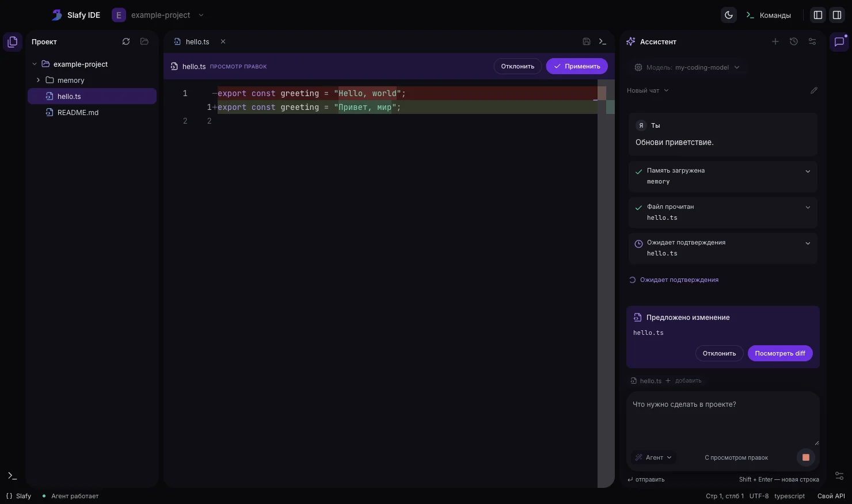Image resolution: width=852 pixels, height=504 pixels.
Task: Open folder icon in Проект header
Action: [144, 41]
